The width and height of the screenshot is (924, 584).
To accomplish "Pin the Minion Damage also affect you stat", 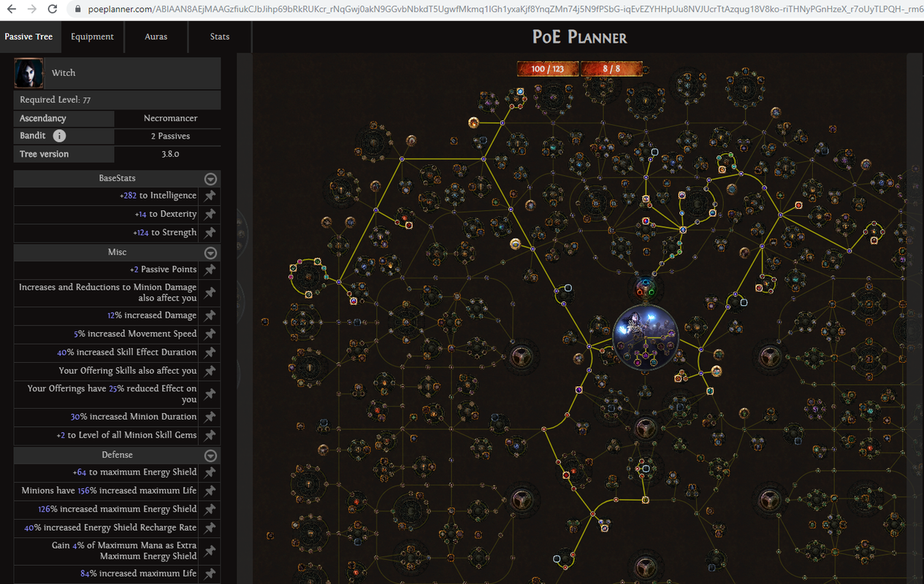I will (210, 293).
